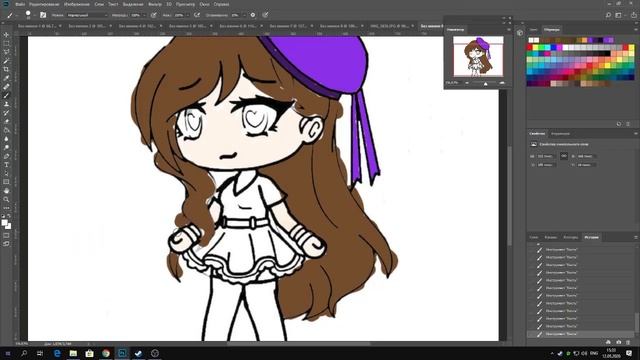Swap foreground and background colors
640x360 pixels.
[x=9, y=216]
